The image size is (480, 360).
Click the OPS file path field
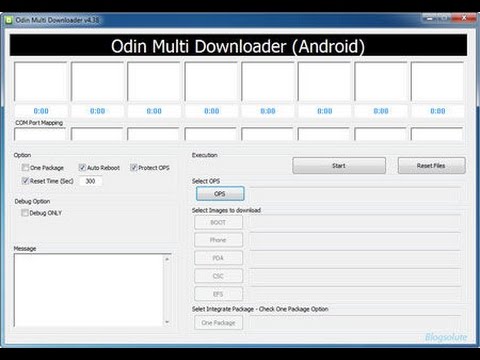click(356, 194)
